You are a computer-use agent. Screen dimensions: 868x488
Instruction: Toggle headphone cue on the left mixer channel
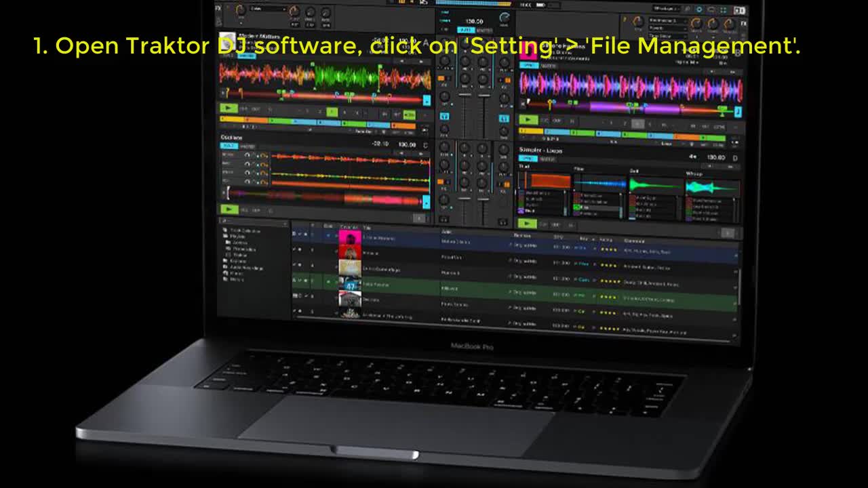[x=444, y=117]
